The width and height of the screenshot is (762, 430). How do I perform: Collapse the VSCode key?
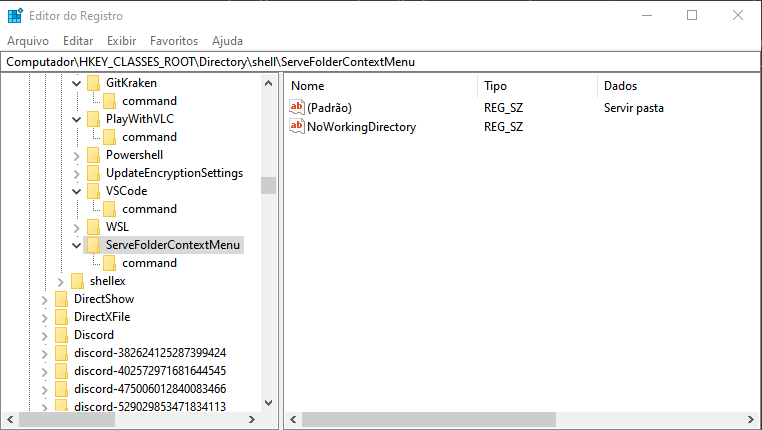(x=76, y=191)
